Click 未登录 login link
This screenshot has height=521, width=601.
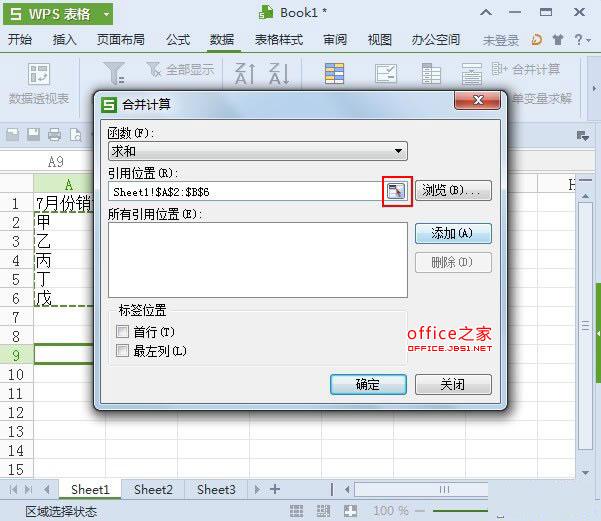tap(501, 40)
